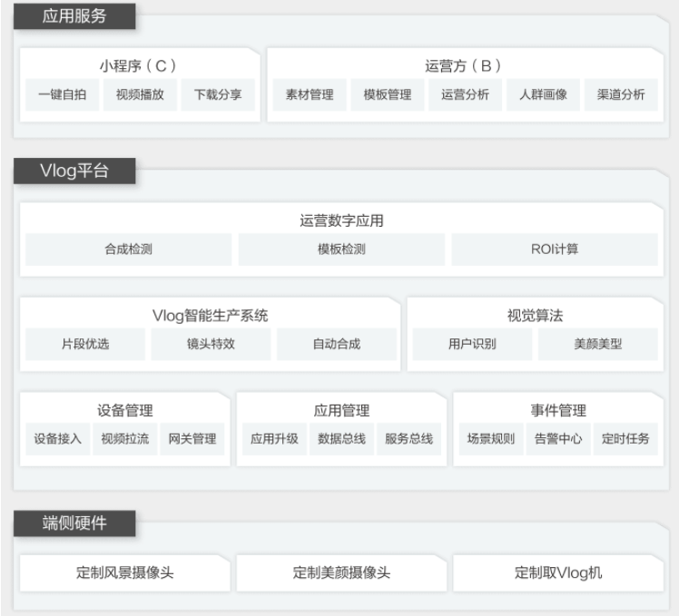This screenshot has height=616, width=679.
Task: Click the 服务总线 box
Action: [408, 439]
